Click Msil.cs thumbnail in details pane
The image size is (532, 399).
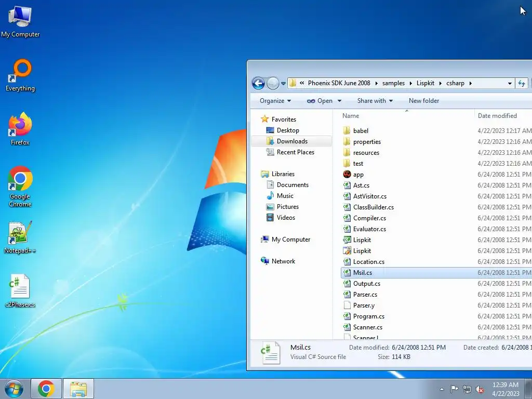[270, 353]
